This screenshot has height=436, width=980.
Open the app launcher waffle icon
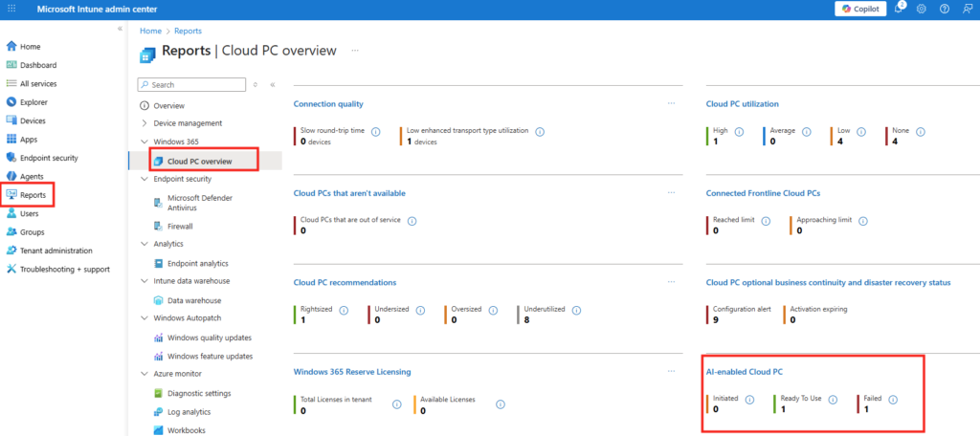tap(11, 9)
